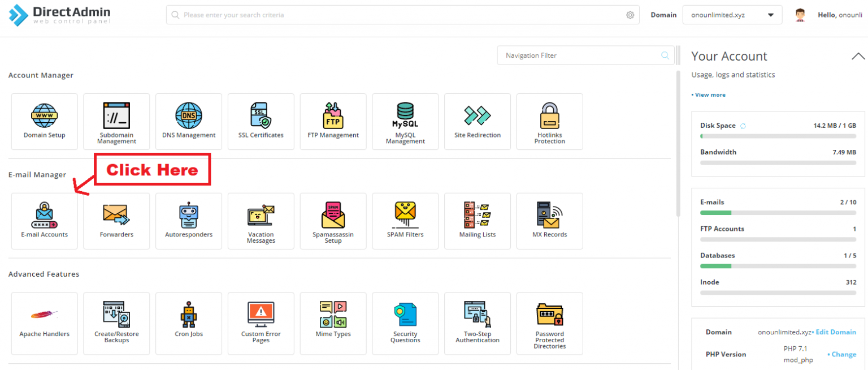Open the Cron Jobs tool
This screenshot has width=868, height=370.
189,323
